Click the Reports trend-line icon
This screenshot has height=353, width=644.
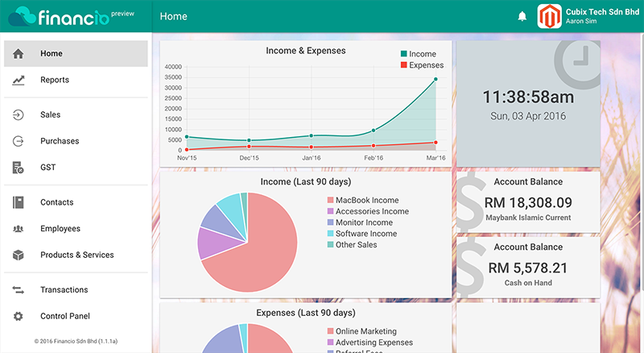[18, 80]
